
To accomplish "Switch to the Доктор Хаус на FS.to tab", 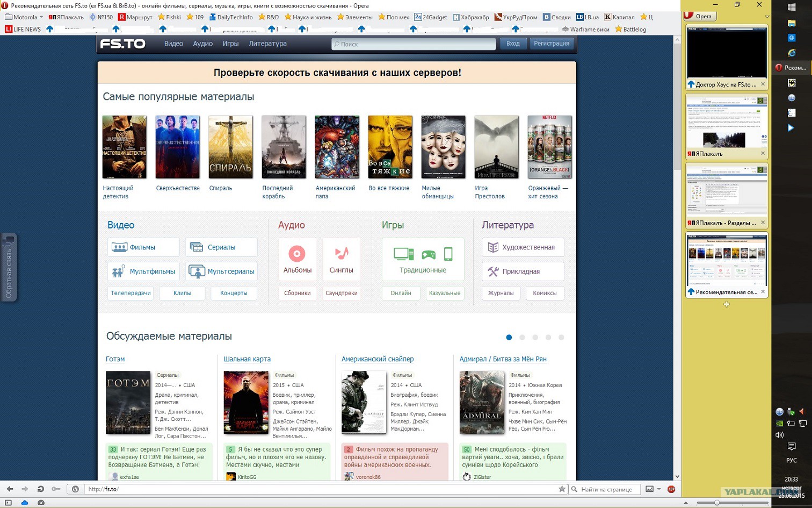I will (727, 58).
